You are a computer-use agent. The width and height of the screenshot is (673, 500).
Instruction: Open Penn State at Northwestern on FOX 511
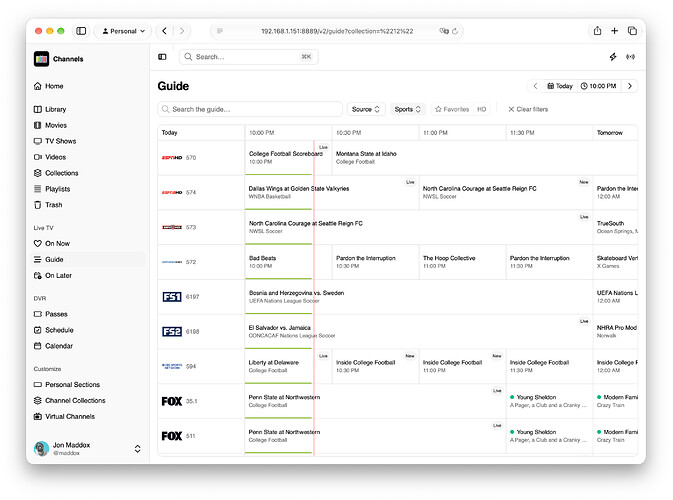pyautogui.click(x=375, y=436)
